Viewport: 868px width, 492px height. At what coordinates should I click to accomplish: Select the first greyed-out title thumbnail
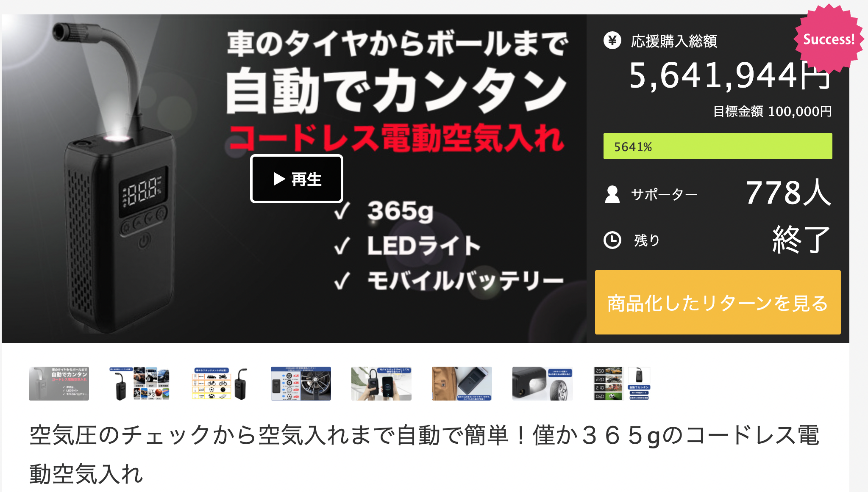(59, 384)
